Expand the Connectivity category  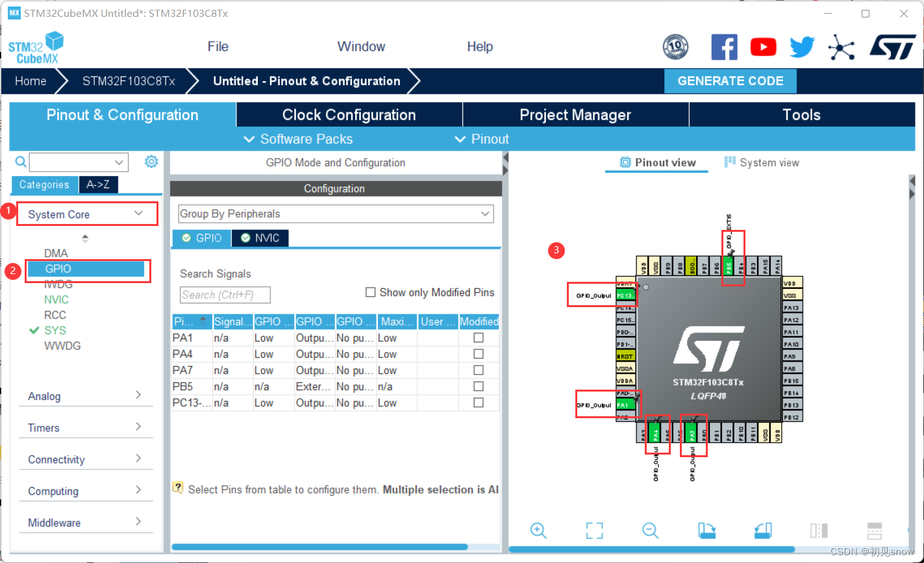click(x=86, y=459)
